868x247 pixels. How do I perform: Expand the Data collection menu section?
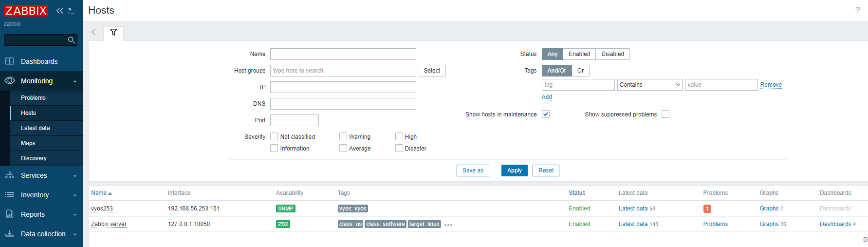pyautogui.click(x=74, y=234)
